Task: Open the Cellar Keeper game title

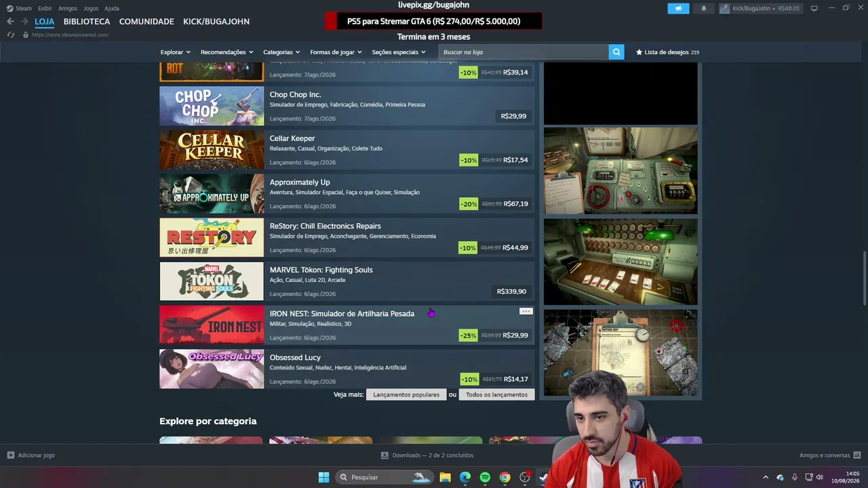Action: [292, 139]
